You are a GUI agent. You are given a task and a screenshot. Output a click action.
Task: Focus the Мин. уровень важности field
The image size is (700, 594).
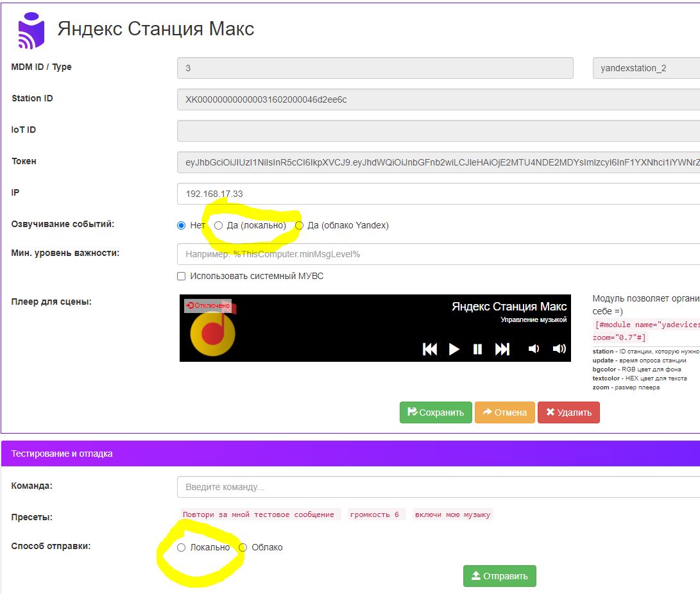pyautogui.click(x=438, y=254)
